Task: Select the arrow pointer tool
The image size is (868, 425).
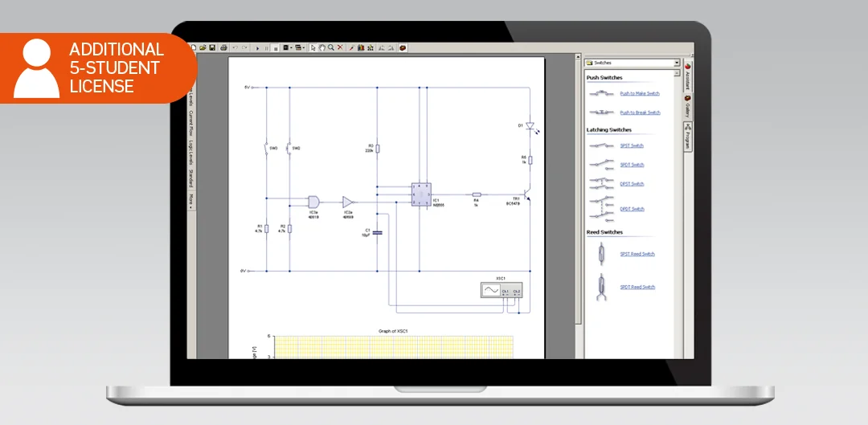Action: point(313,48)
